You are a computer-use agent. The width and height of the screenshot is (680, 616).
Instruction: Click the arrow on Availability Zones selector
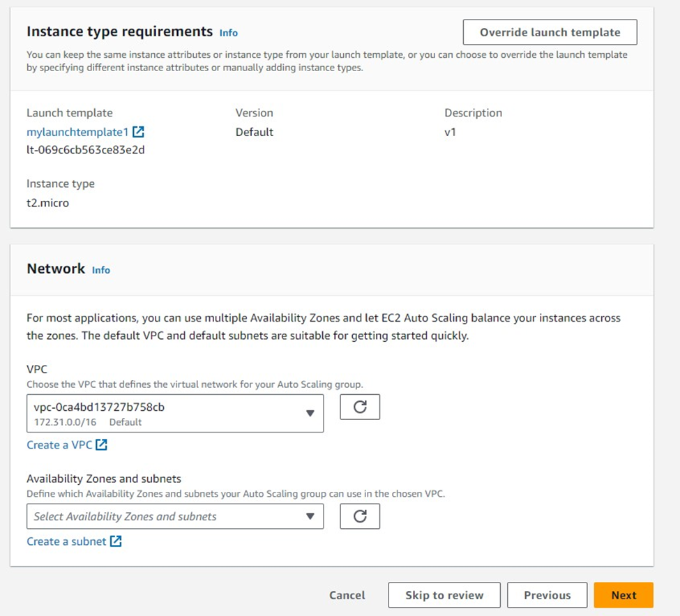pyautogui.click(x=310, y=516)
